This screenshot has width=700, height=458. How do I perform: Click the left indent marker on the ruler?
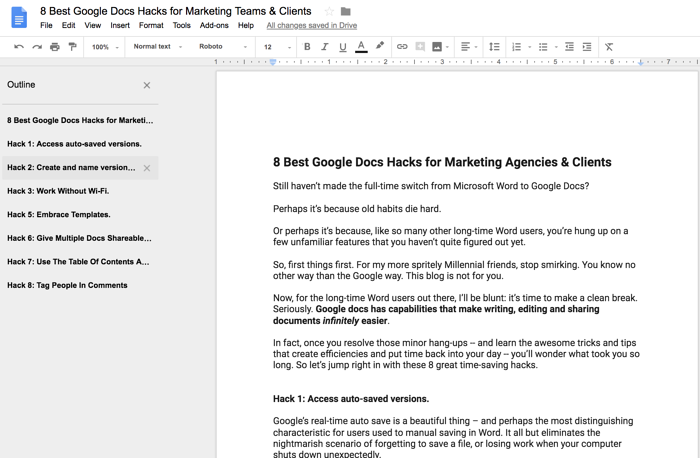pos(273,62)
